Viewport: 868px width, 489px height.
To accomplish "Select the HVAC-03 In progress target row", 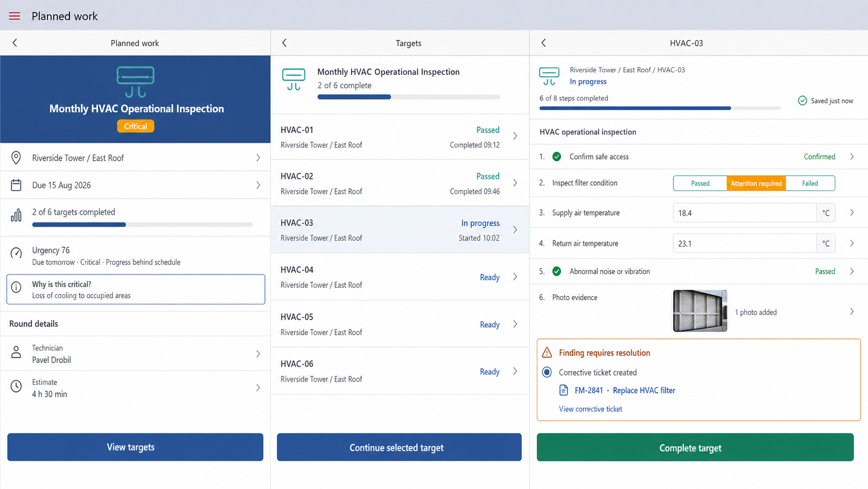I will coord(400,230).
